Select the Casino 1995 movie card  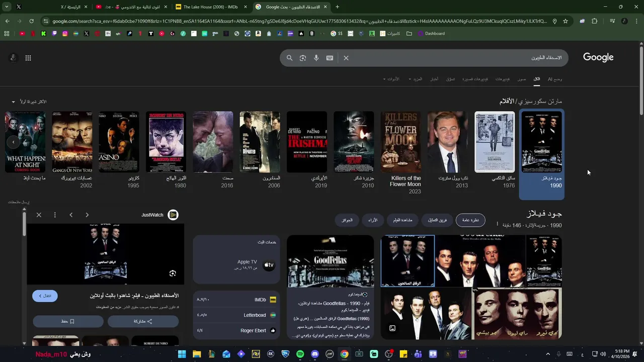pyautogui.click(x=119, y=150)
